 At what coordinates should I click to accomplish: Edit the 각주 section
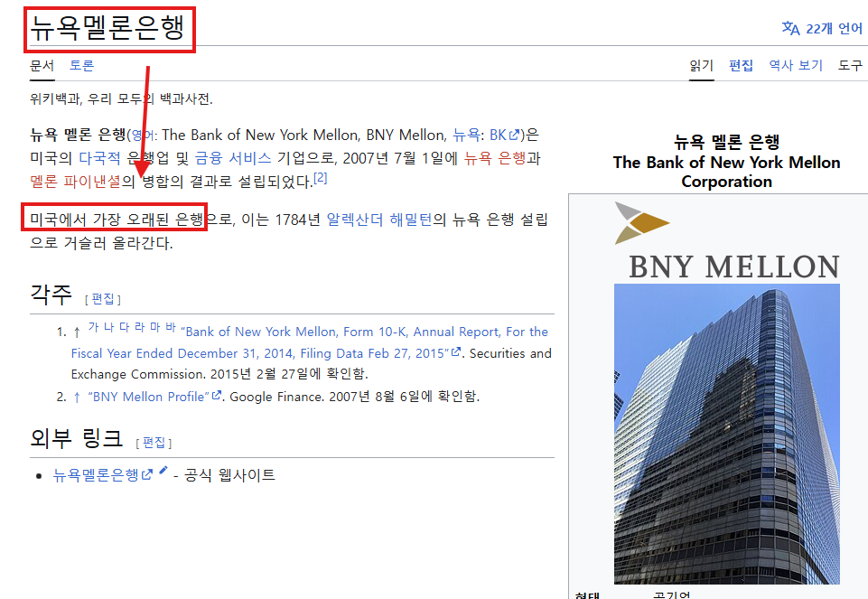tap(103, 299)
